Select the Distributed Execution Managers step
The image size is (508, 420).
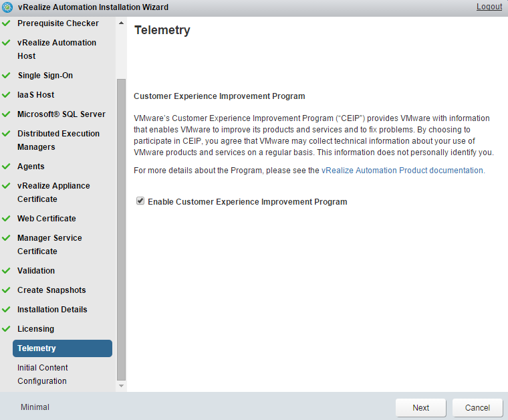click(58, 140)
